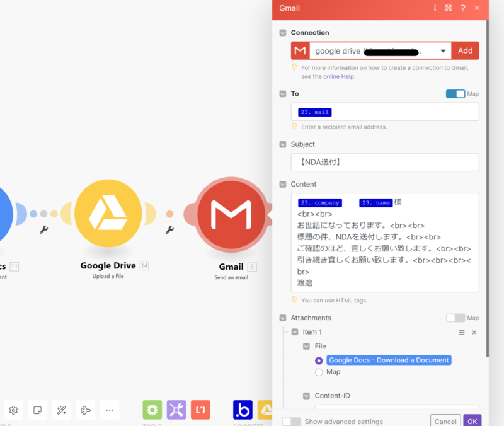Image resolution: width=504 pixels, height=426 pixels.
Task: Click the Item 1 reorder handle icon
Action: click(462, 333)
